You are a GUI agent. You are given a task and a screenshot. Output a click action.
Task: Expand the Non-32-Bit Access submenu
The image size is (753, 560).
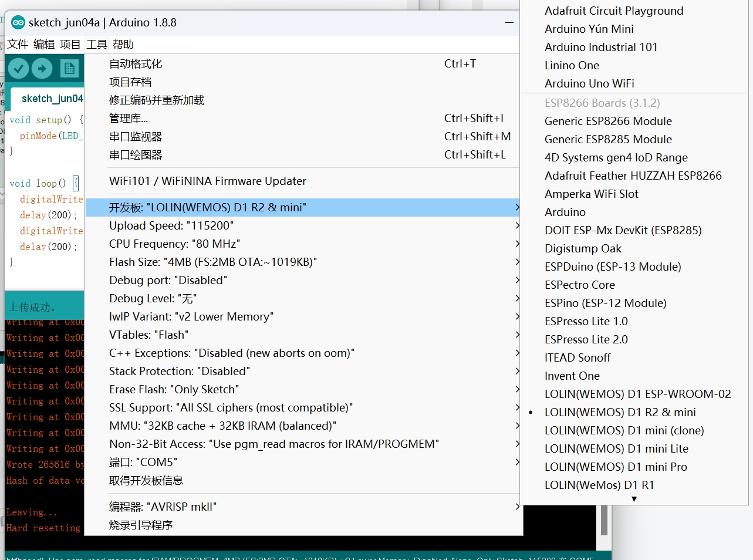point(303,444)
